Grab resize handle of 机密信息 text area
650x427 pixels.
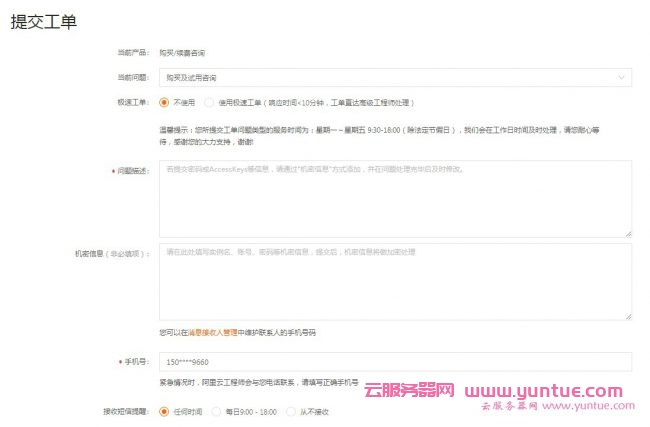tap(627, 316)
